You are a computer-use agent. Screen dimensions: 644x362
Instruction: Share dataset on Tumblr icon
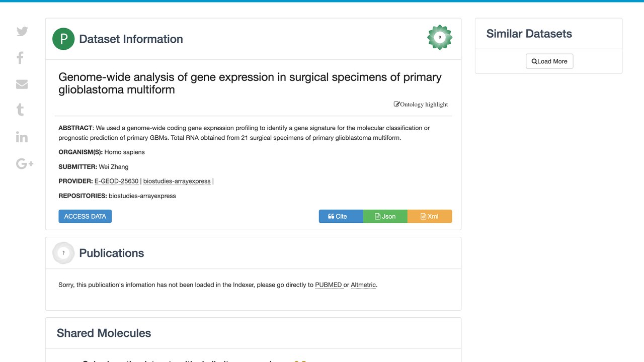[20, 110]
